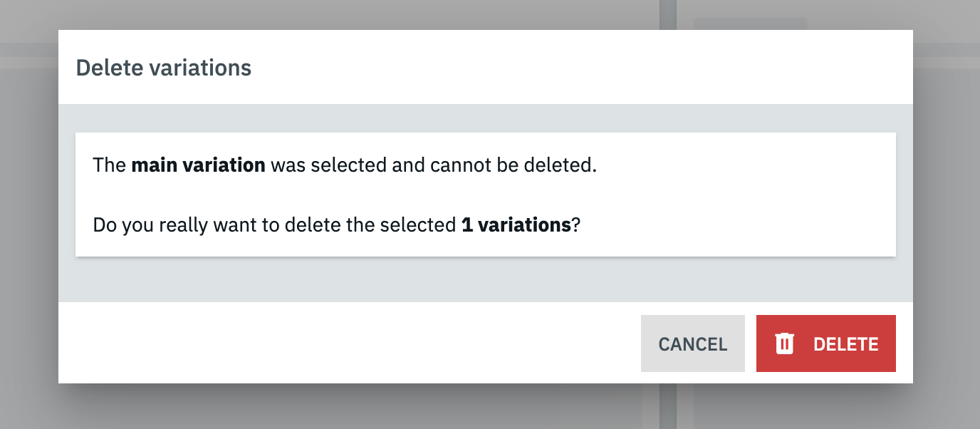Confirm deletion with the red DELETE button
Screen dimensions: 980x429
click(826, 343)
